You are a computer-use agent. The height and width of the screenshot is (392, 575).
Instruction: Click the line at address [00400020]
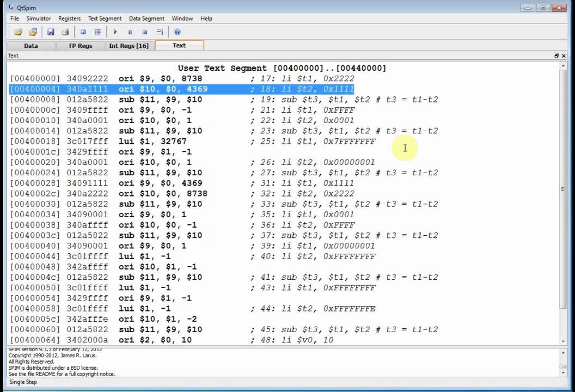click(192, 162)
